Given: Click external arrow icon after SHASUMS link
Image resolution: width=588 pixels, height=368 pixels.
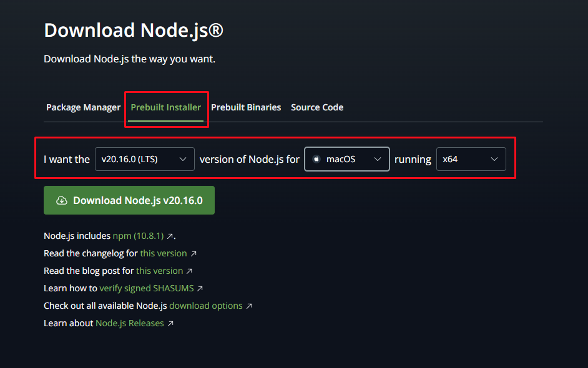Looking at the screenshot, I should pos(200,289).
